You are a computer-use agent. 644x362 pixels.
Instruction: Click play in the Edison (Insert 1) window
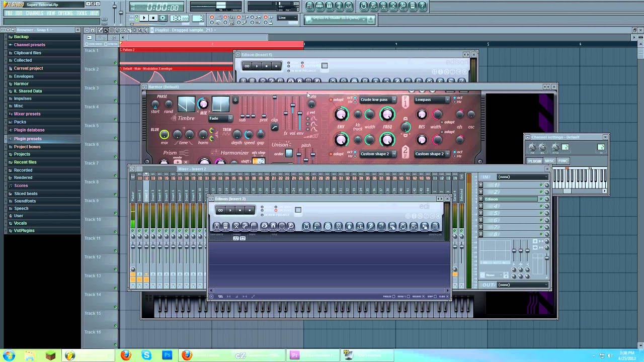[257, 66]
